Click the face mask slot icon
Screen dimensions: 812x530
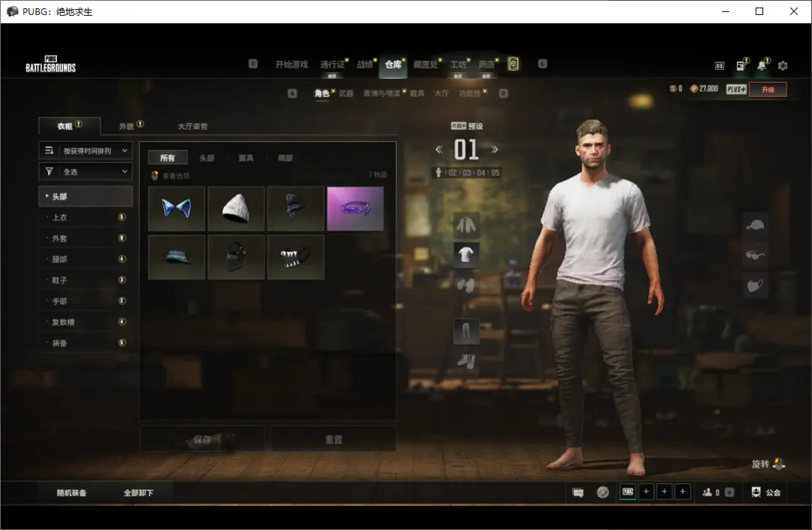(x=755, y=285)
